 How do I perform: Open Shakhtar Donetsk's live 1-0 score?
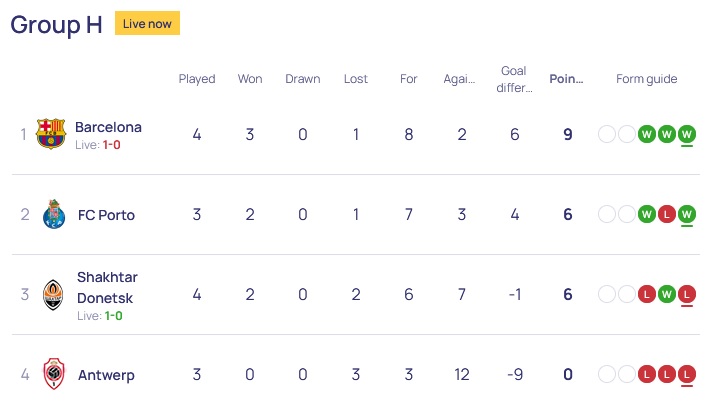click(114, 316)
